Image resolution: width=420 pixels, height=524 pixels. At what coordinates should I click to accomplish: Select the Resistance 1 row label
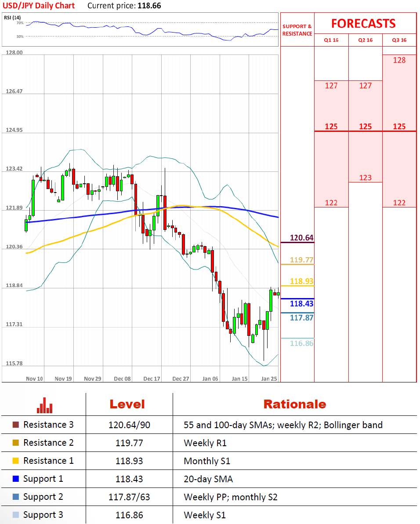tap(48, 461)
